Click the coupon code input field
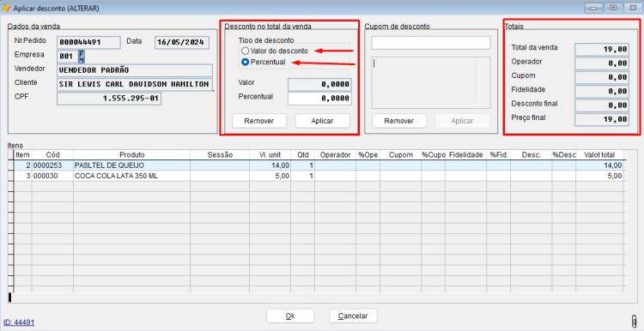The width and height of the screenshot is (644, 331). coord(431,43)
